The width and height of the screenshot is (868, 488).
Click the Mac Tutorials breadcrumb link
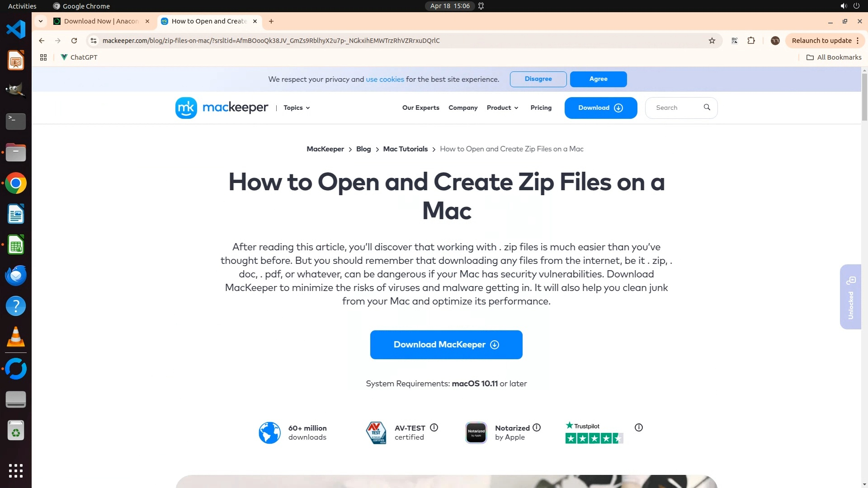[405, 149]
